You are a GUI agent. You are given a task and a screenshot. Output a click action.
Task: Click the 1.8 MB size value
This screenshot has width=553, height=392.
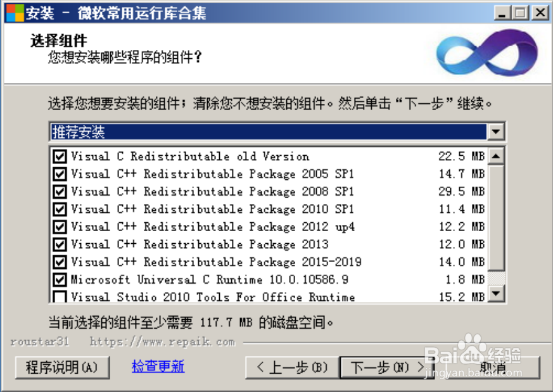pyautogui.click(x=465, y=279)
